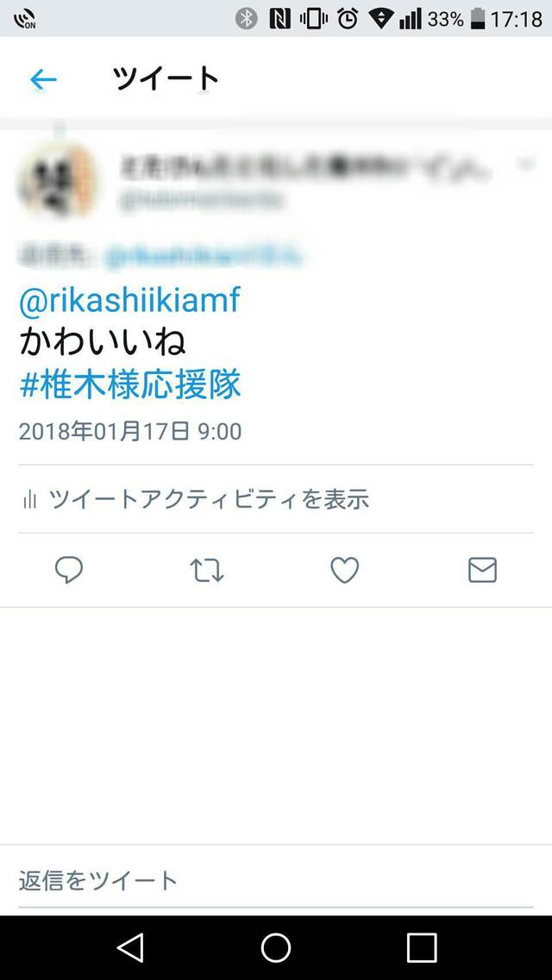Viewport: 552px width, 980px height.
Task: Tap the reply speech bubble icon
Action: click(69, 570)
